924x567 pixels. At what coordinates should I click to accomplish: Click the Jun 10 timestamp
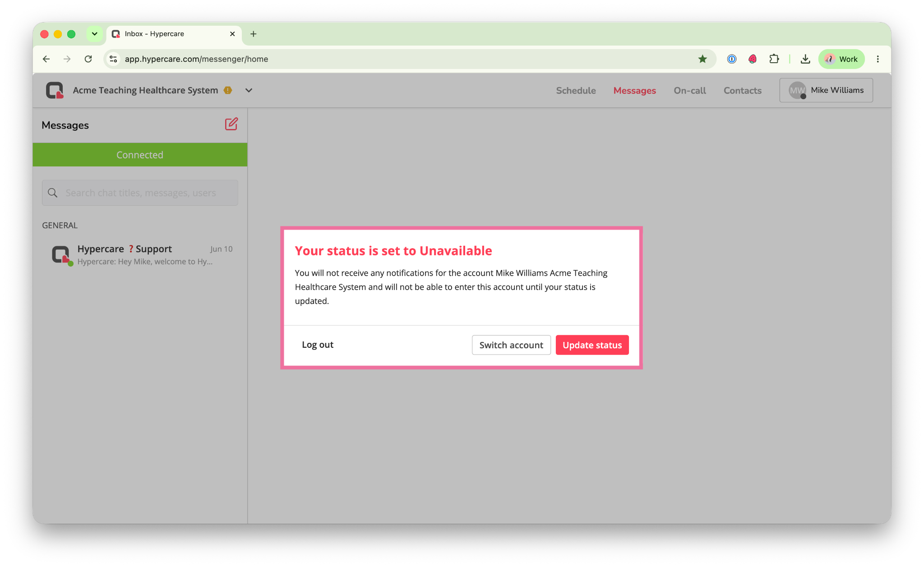221,249
